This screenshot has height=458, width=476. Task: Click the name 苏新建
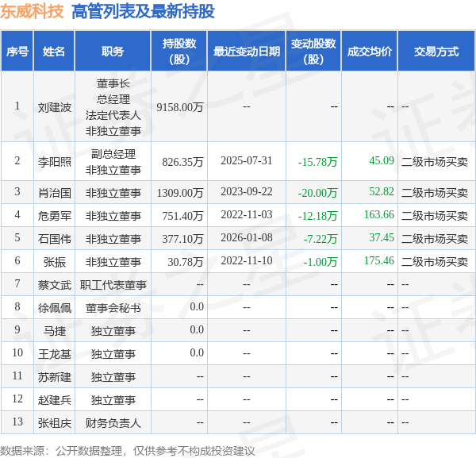point(54,378)
